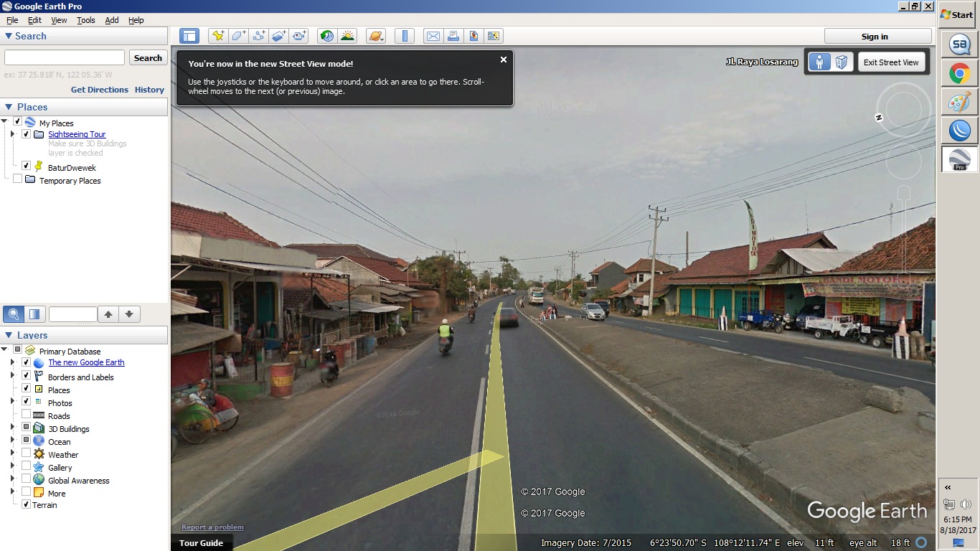Select the Add Polygon tool
Image resolution: width=980 pixels, height=551 pixels.
pos(239,36)
